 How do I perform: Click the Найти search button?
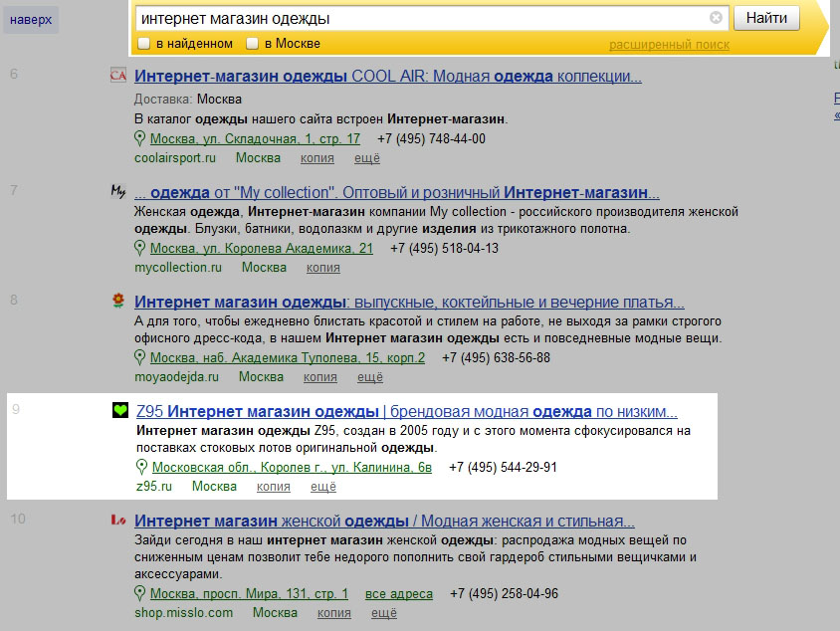coord(766,18)
